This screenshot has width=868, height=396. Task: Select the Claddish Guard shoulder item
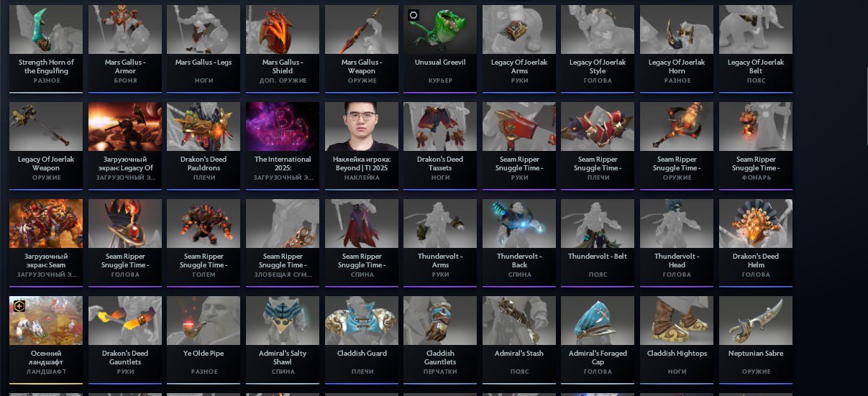pyautogui.click(x=361, y=339)
